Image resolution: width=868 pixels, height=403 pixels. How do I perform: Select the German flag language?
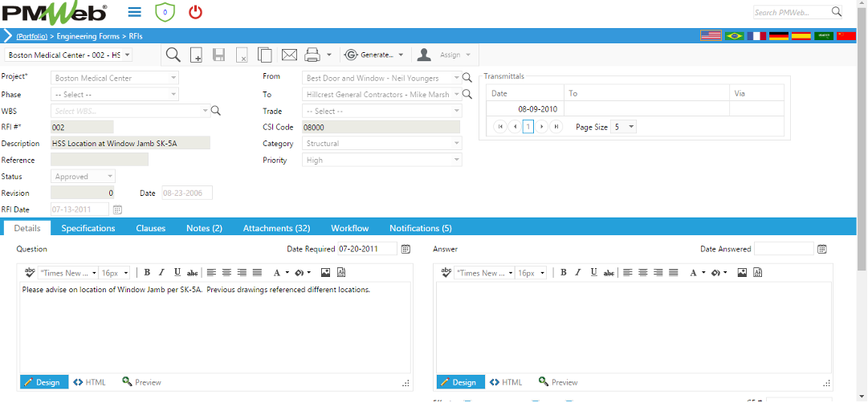click(x=779, y=36)
